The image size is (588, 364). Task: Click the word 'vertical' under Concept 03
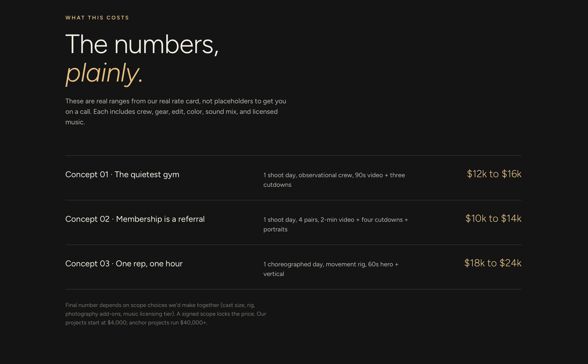point(274,274)
